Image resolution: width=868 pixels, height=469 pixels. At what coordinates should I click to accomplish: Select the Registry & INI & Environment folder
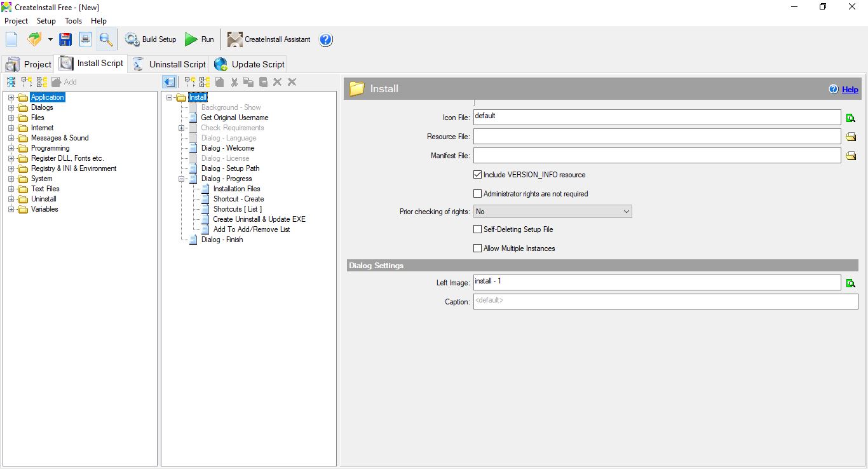[x=74, y=168]
